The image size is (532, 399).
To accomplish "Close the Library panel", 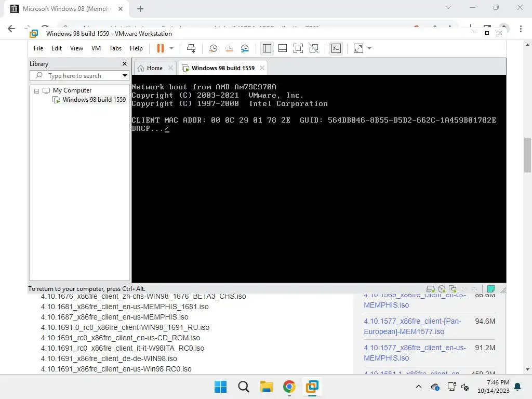I will 125,64.
